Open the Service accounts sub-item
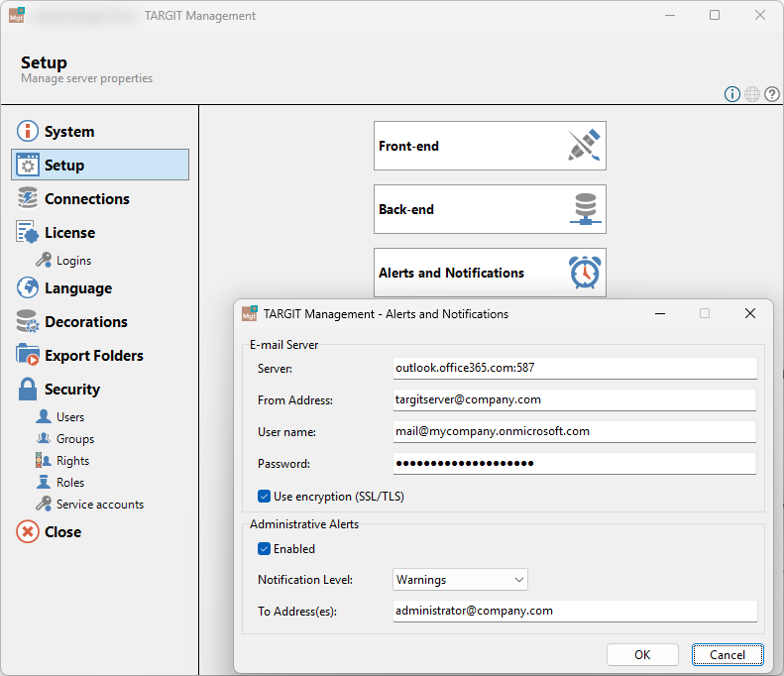The width and height of the screenshot is (784, 676). click(99, 504)
